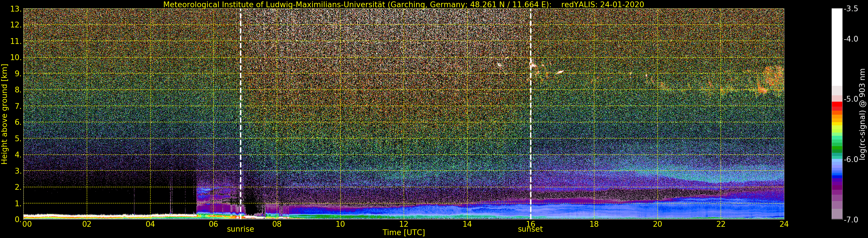Click the 'Height above ground [km]' axis label
Screen dimensions: 868x238
tap(4, 114)
